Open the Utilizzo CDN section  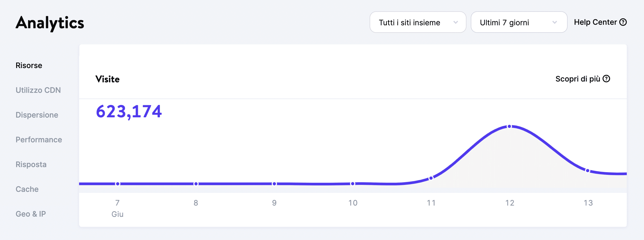[38, 90]
